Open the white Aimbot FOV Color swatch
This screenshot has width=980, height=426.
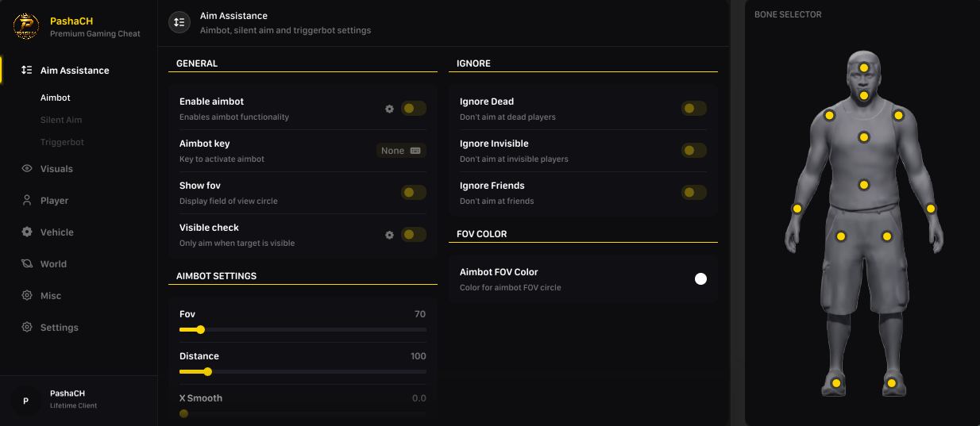700,278
